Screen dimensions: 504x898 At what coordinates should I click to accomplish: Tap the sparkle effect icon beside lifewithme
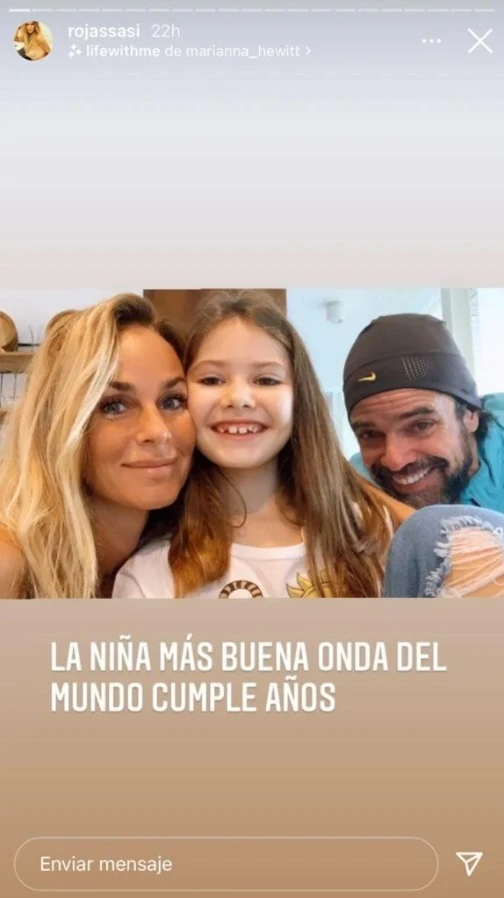pos(74,52)
